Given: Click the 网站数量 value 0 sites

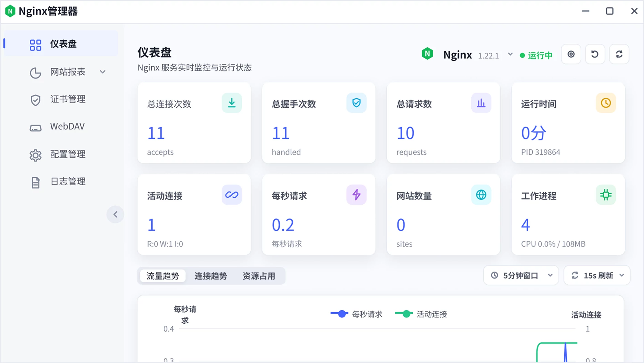Looking at the screenshot, I should pyautogui.click(x=401, y=225).
